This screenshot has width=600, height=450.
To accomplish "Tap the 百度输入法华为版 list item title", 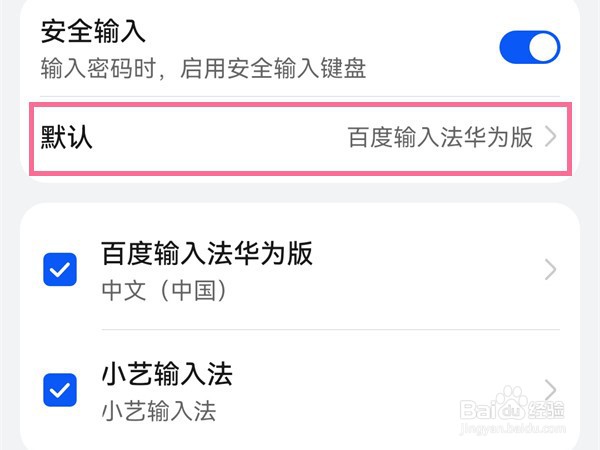I will 207,254.
